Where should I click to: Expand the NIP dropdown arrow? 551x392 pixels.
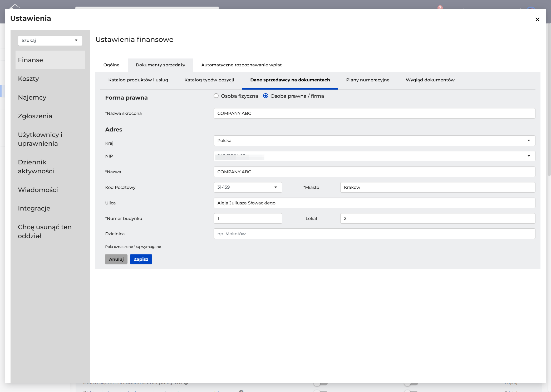coord(529,156)
